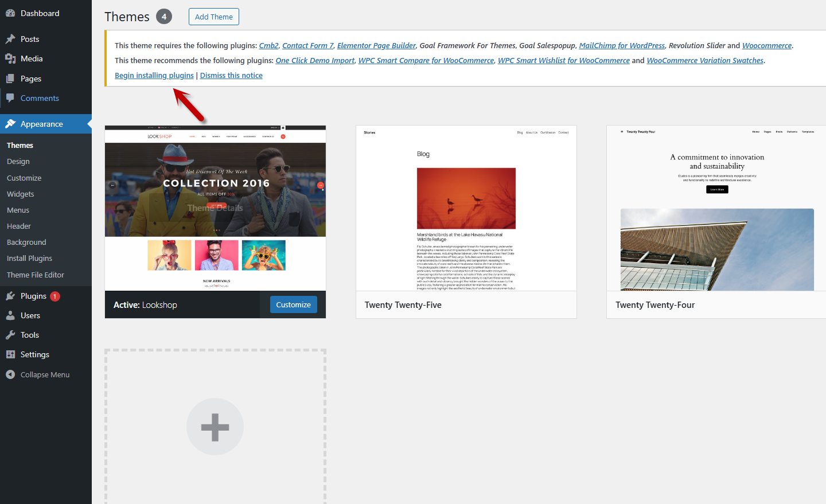Open Widgets under Appearance
The width and height of the screenshot is (826, 504).
click(21, 194)
